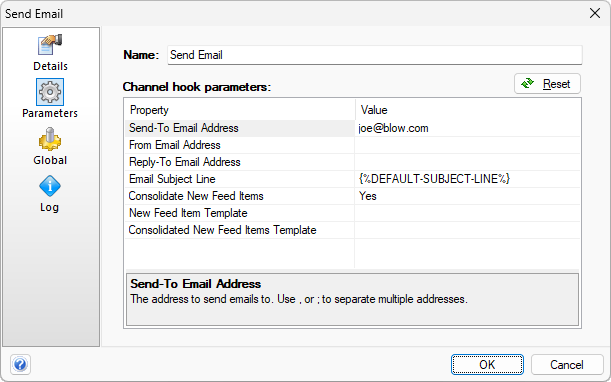Select the Parameters gear icon
Screen dimensions: 611x382
tap(50, 92)
